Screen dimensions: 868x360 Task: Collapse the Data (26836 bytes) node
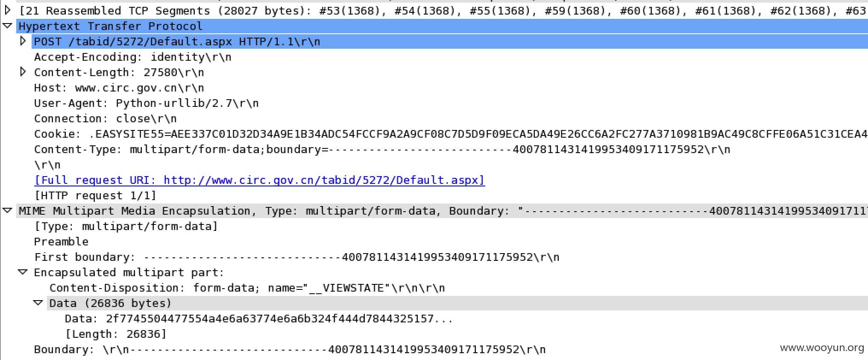point(38,303)
